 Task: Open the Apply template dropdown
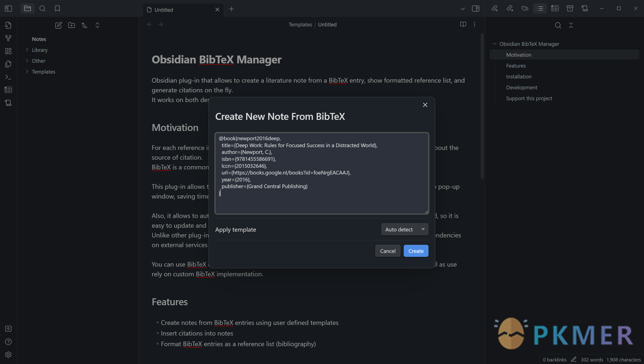404,229
